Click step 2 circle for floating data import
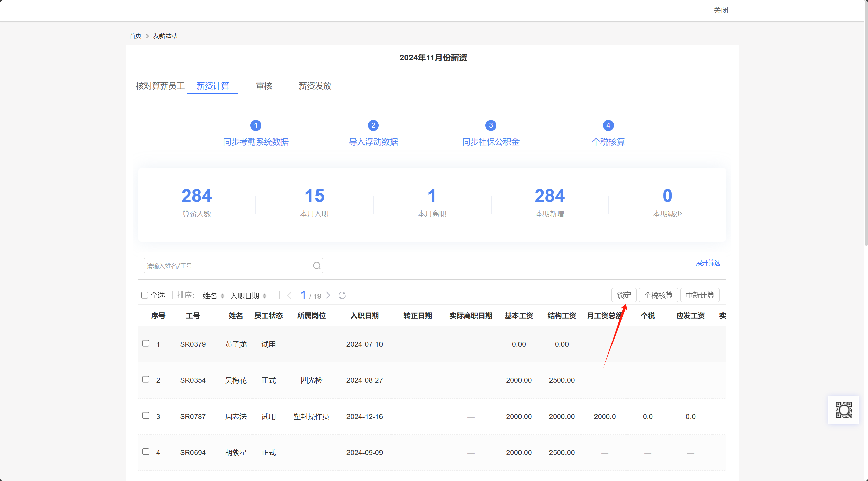868x481 pixels. point(373,125)
